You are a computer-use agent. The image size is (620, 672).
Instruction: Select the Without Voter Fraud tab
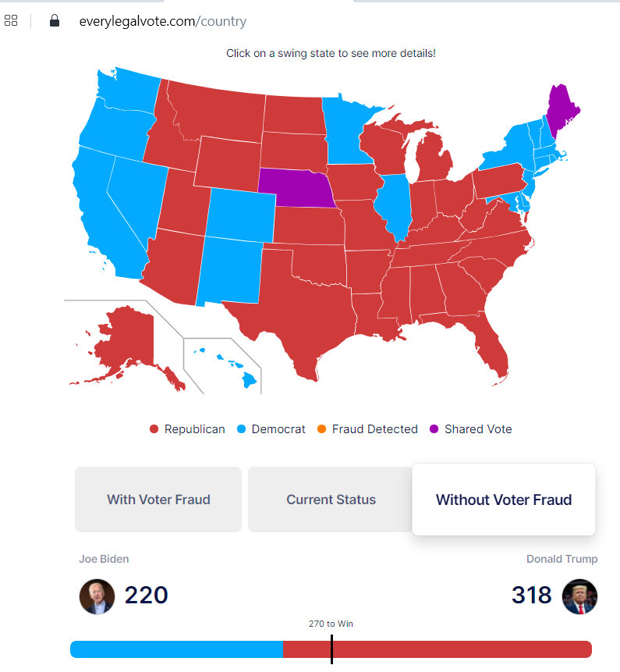click(504, 500)
